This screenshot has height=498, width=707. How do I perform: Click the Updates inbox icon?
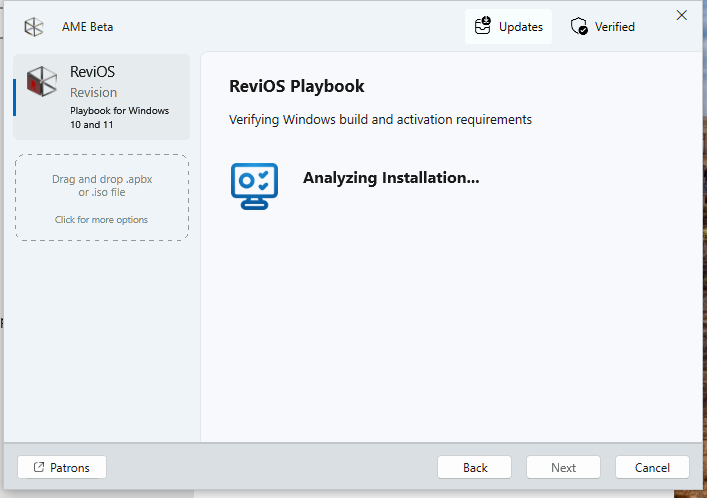482,26
